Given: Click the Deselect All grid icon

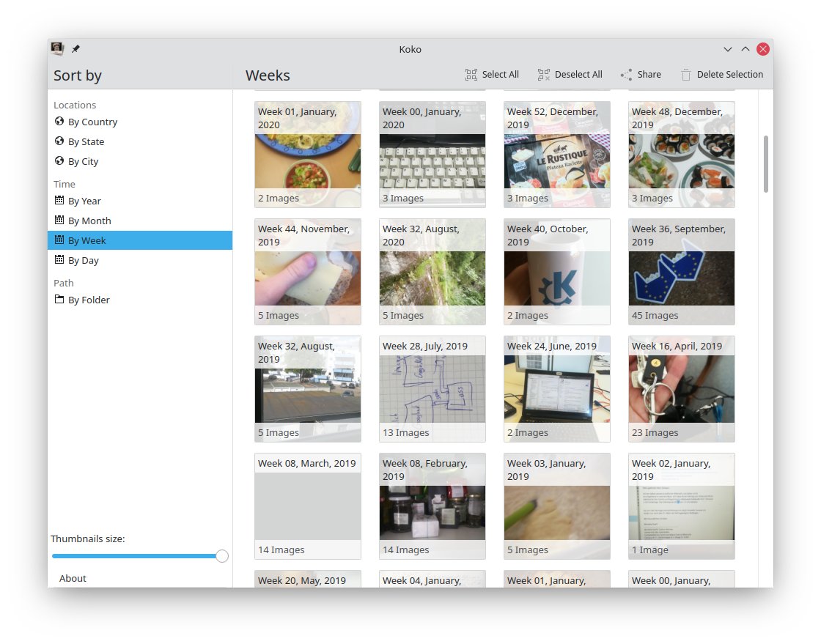Looking at the screenshot, I should click(x=543, y=75).
